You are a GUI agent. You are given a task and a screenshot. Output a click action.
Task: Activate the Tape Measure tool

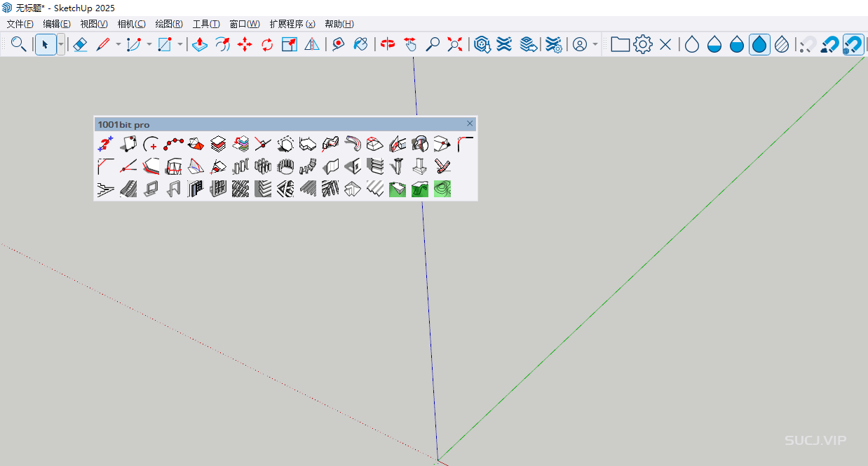(x=339, y=44)
